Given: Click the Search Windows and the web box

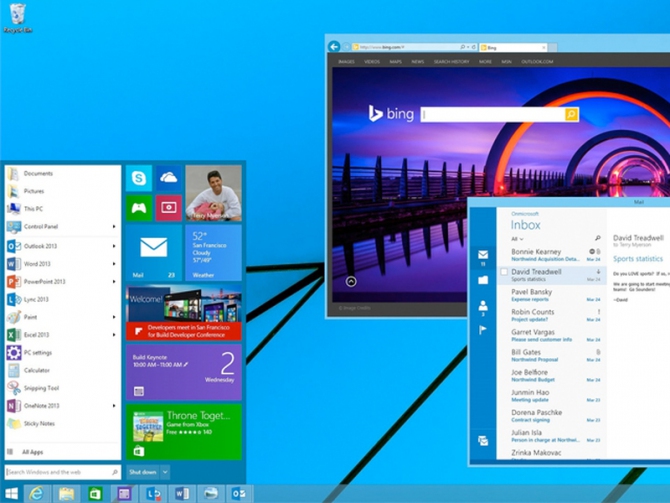Looking at the screenshot, I should point(63,472).
